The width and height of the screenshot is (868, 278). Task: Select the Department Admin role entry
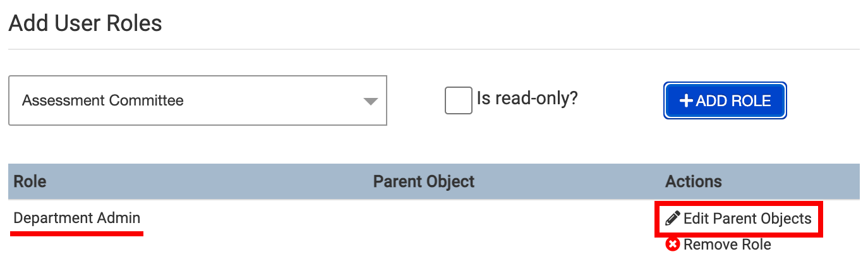76,218
